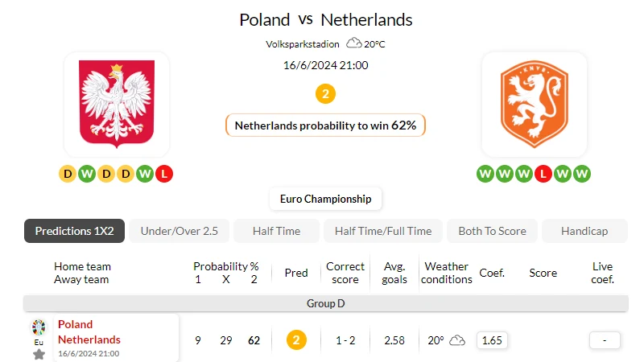Click the cloud weather icon near 20°C header
This screenshot has height=362, width=644.
(x=353, y=43)
